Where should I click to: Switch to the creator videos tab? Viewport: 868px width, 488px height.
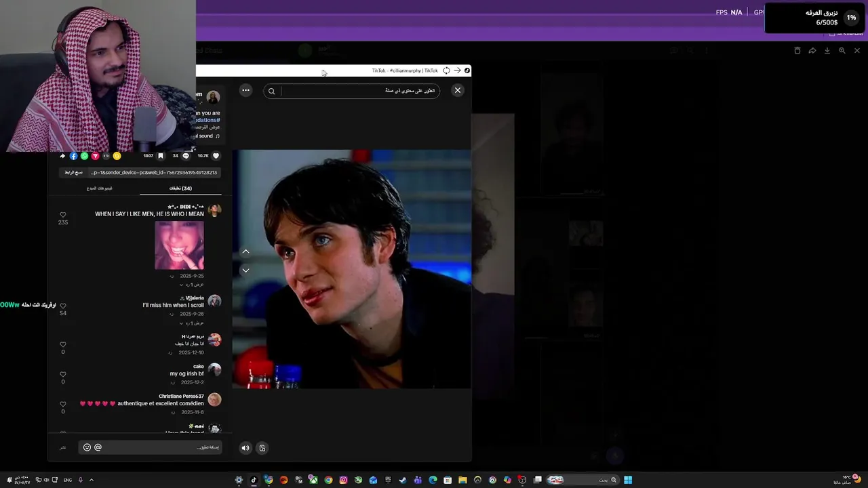(100, 188)
